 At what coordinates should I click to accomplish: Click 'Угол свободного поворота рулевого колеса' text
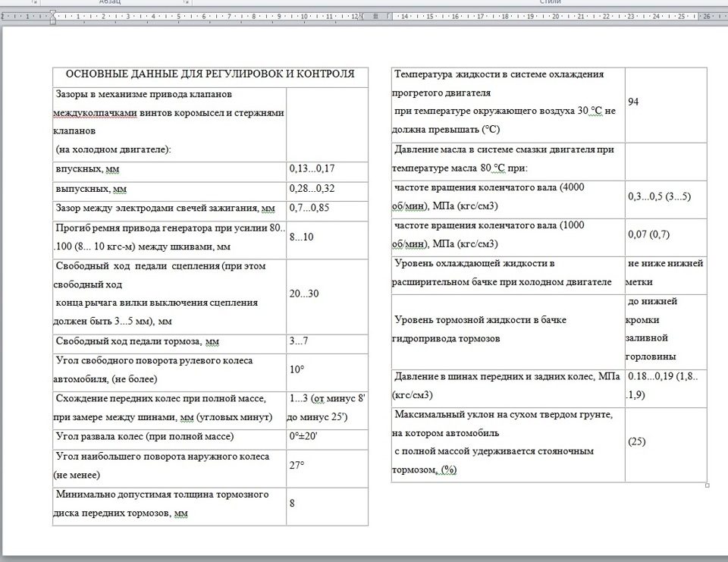tap(154, 361)
